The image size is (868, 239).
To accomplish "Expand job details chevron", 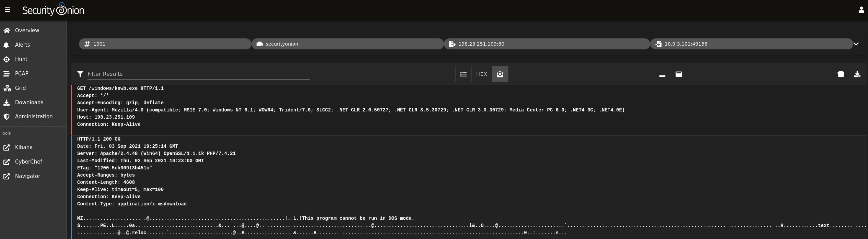I will [856, 44].
